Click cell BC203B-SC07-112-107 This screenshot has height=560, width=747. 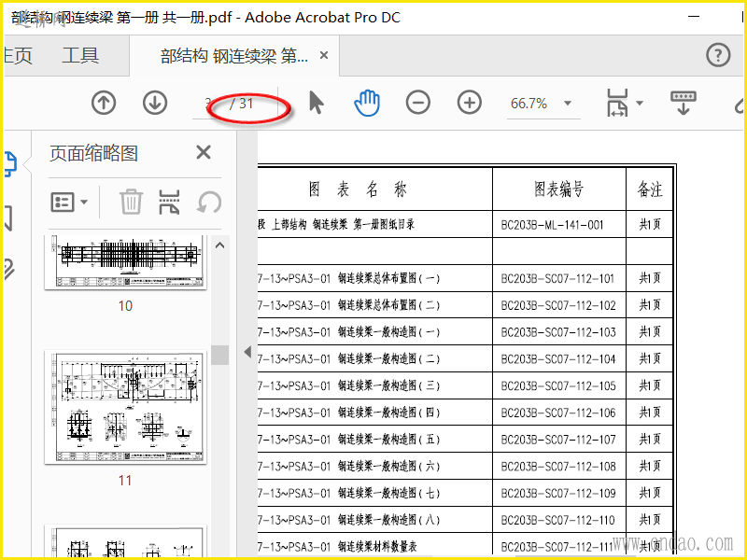(x=558, y=439)
